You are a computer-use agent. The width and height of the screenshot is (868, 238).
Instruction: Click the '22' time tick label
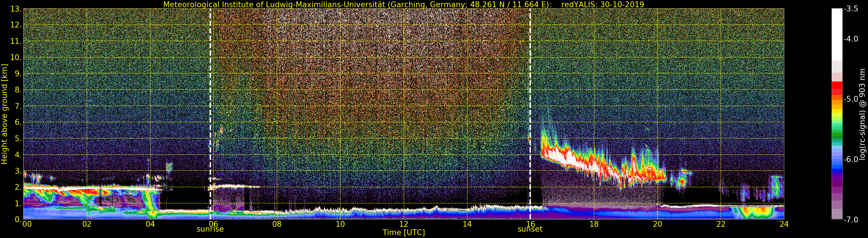(720, 224)
